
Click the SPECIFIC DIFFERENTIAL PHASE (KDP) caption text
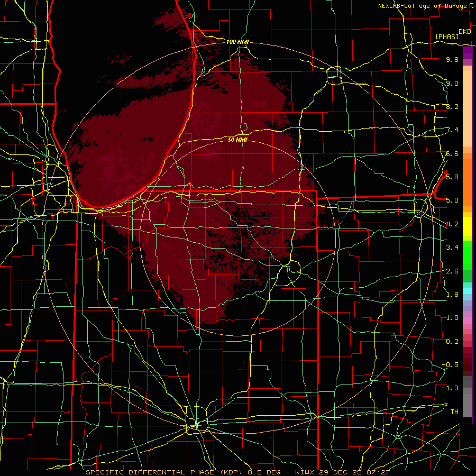click(x=165, y=472)
